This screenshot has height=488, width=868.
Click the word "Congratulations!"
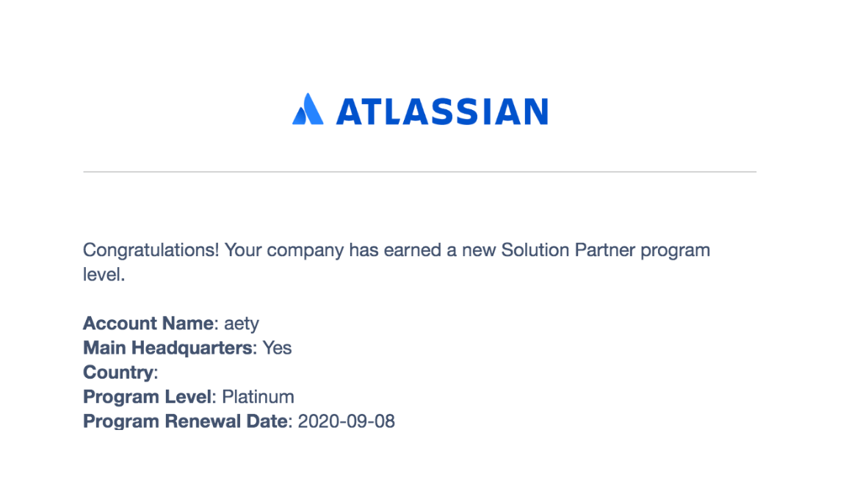click(x=151, y=250)
